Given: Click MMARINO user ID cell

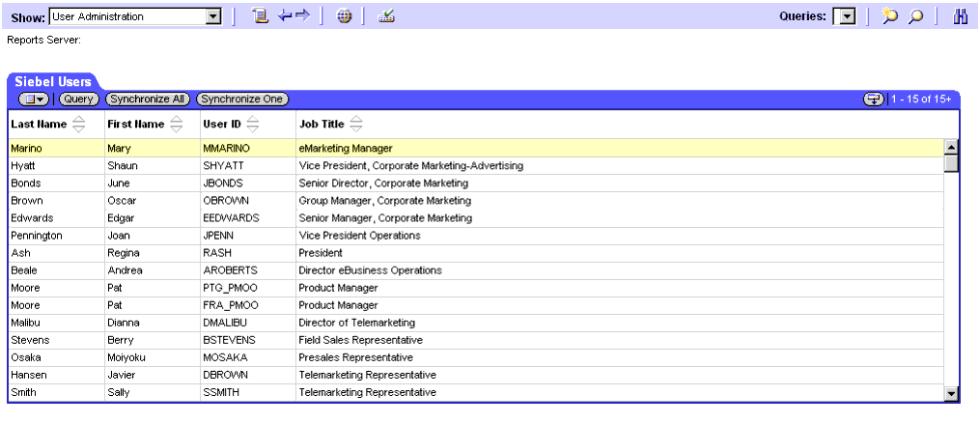Looking at the screenshot, I should click(226, 148).
